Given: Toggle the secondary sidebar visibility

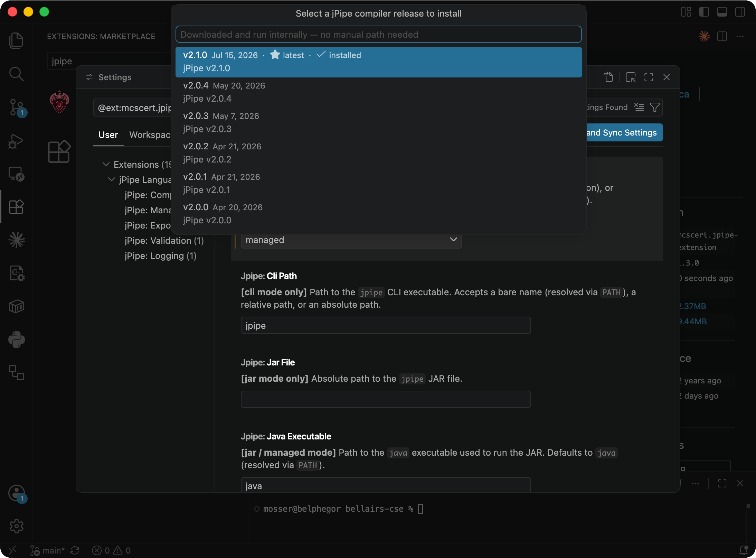Looking at the screenshot, I should tap(740, 12).
